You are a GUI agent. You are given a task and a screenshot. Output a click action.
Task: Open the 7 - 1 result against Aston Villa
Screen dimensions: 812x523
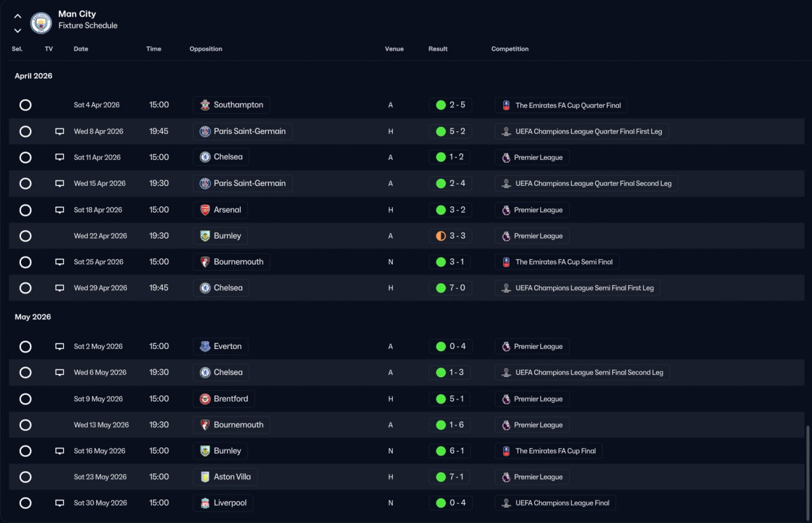point(450,477)
